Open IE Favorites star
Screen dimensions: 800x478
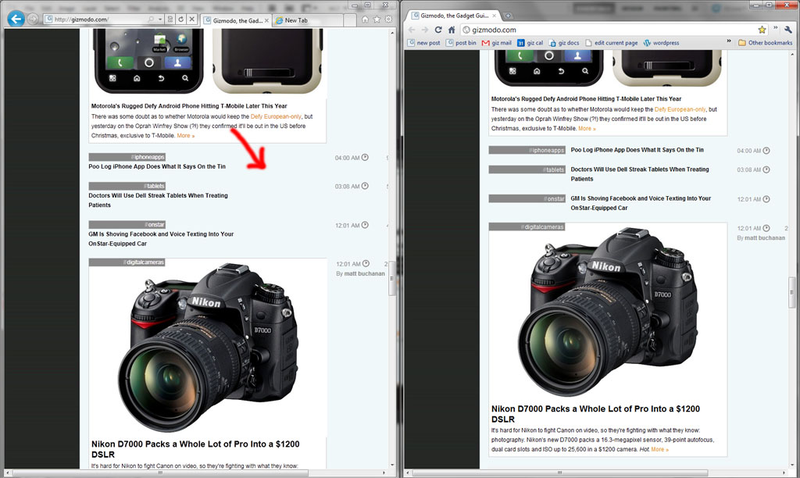click(377, 19)
